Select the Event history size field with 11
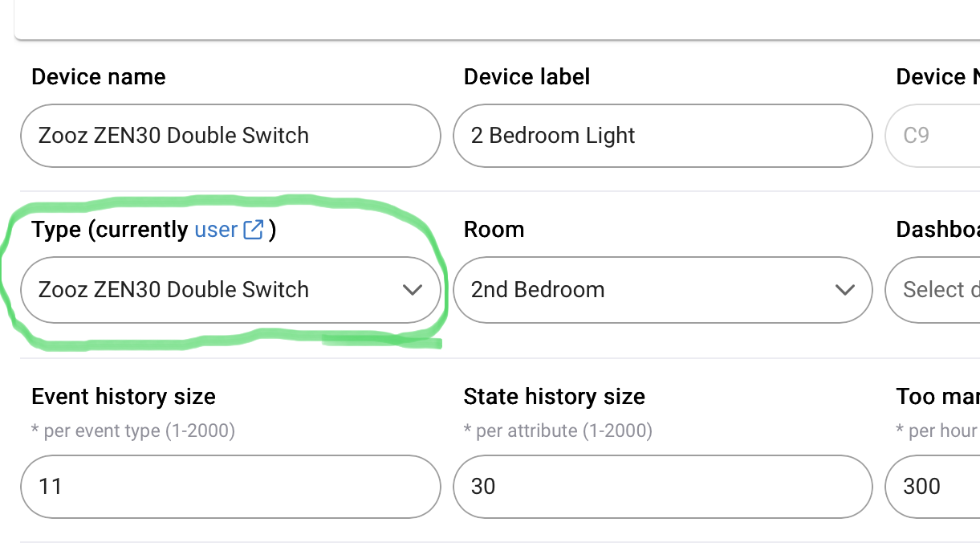This screenshot has width=980, height=555. pyautogui.click(x=230, y=487)
